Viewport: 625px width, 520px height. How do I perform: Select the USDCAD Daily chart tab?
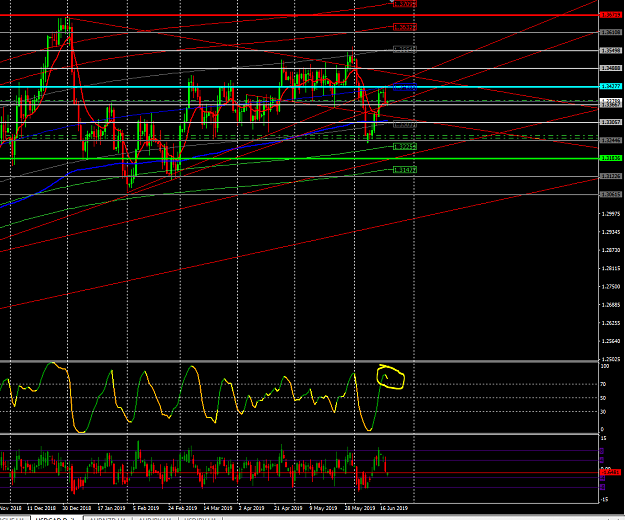(57, 518)
